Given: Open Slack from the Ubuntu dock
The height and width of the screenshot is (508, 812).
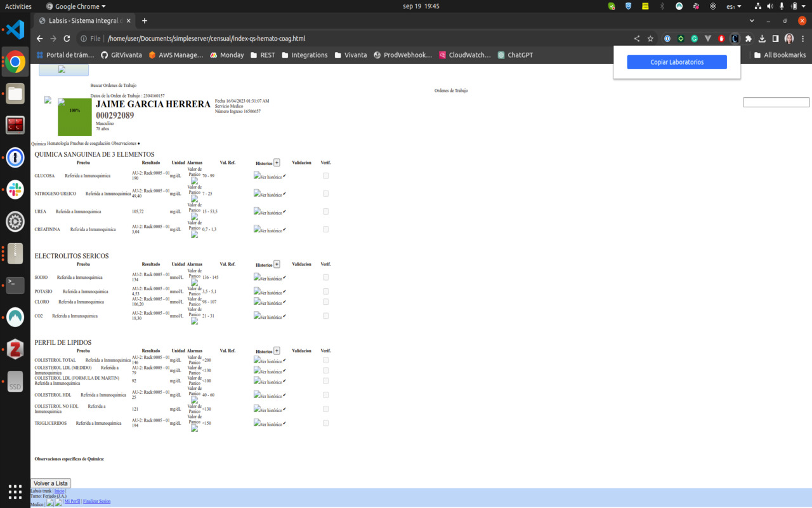Looking at the screenshot, I should click(14, 189).
